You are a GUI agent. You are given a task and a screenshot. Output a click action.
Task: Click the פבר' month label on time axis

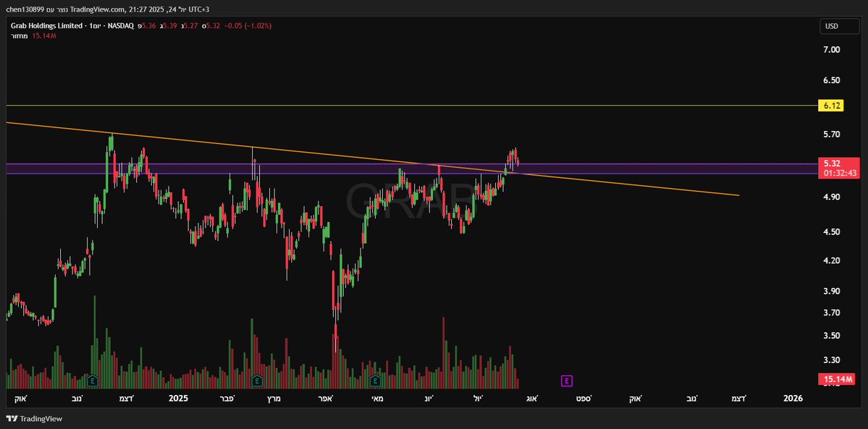click(227, 398)
